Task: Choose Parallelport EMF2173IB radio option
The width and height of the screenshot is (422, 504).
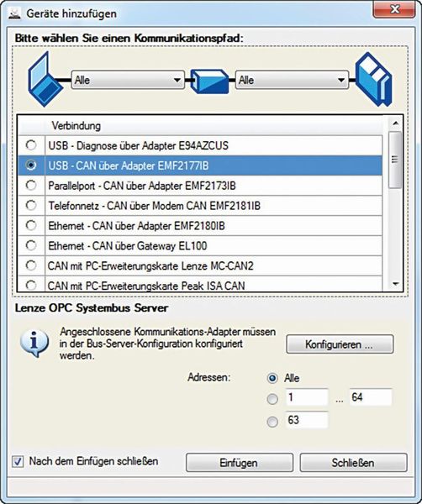Action: pyautogui.click(x=31, y=186)
